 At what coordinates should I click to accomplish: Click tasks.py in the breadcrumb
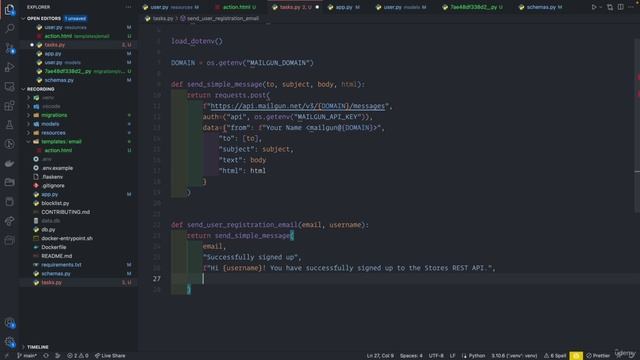point(162,18)
